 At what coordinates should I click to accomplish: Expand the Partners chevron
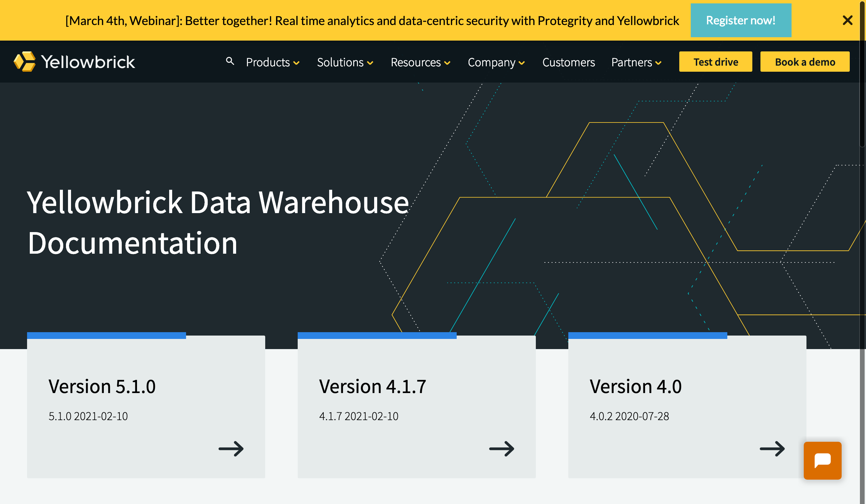[658, 63]
